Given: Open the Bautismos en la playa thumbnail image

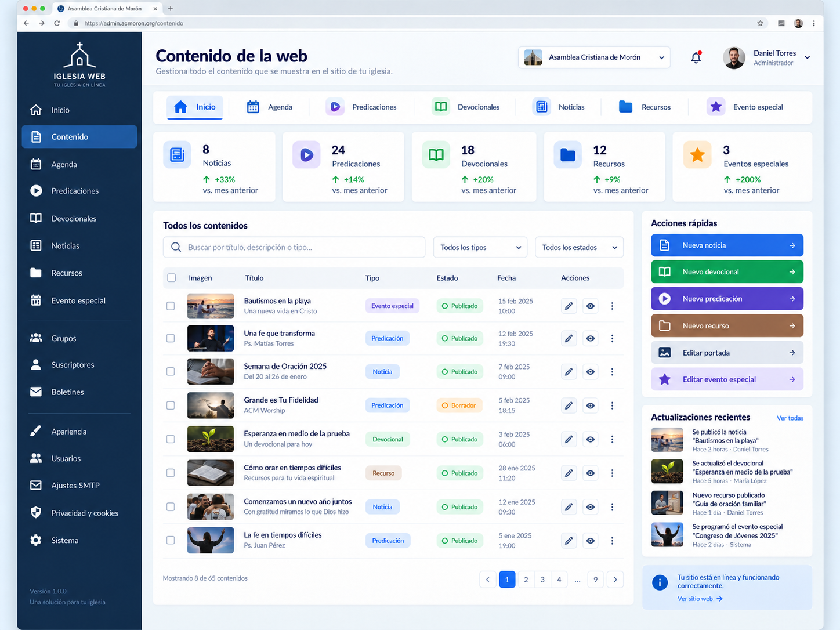Looking at the screenshot, I should pyautogui.click(x=211, y=306).
